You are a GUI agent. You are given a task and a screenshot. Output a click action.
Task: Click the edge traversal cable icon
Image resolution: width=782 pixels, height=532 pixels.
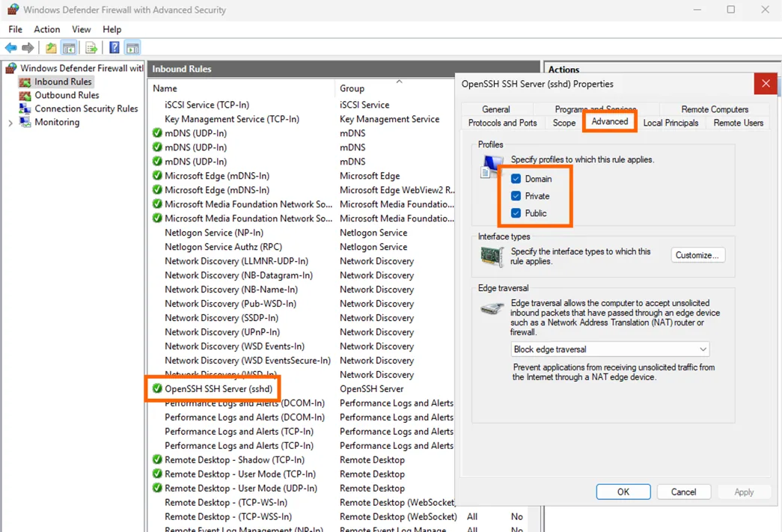[492, 308]
